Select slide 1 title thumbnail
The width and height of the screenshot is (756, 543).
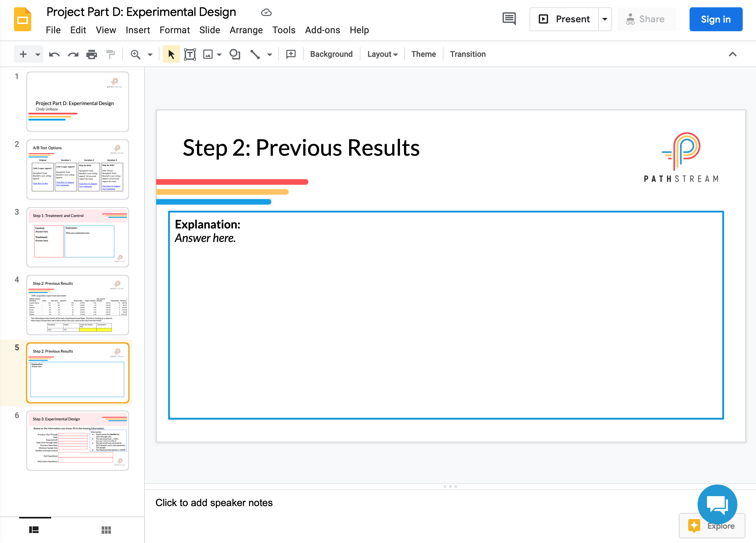pyautogui.click(x=78, y=102)
